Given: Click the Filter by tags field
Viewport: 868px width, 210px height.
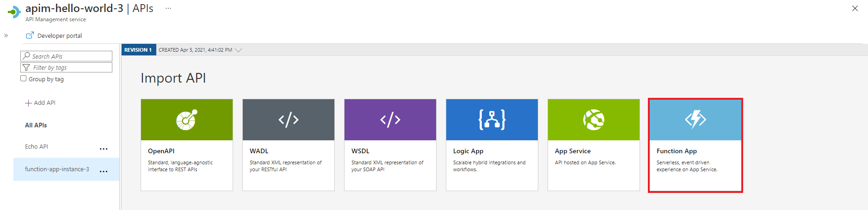Looking at the screenshot, I should [x=69, y=67].
